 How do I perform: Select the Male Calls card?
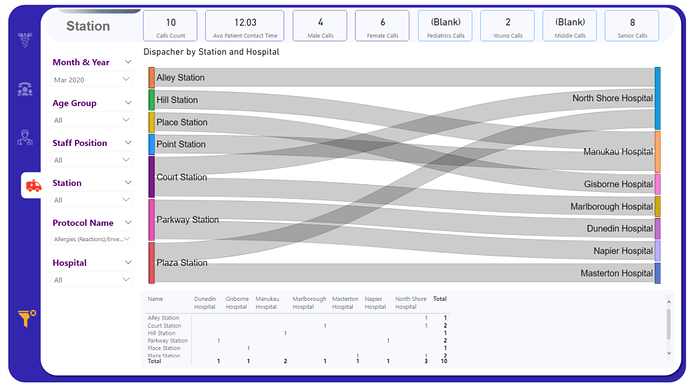(320, 26)
